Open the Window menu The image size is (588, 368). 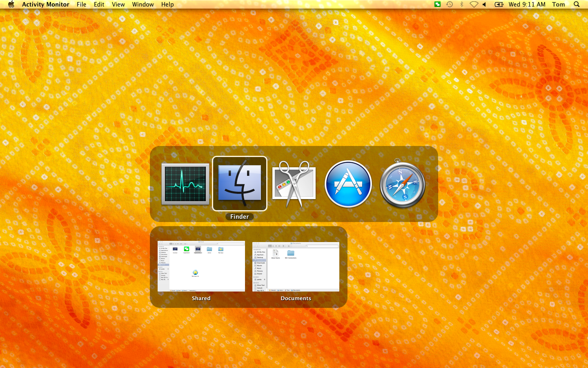[143, 4]
